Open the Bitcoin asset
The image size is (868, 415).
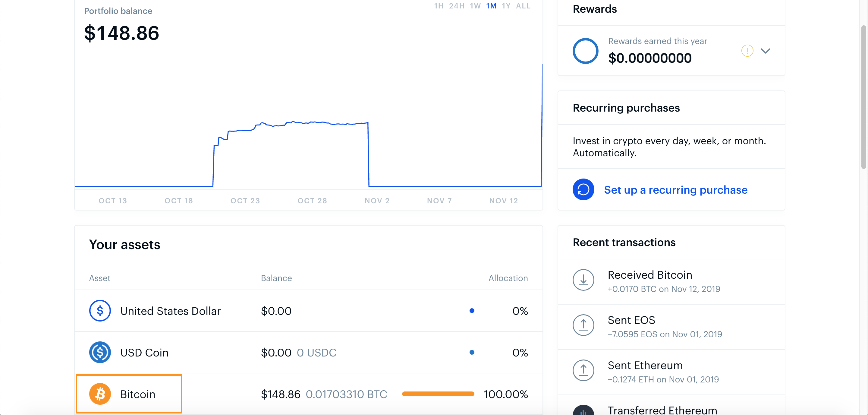(x=308, y=394)
